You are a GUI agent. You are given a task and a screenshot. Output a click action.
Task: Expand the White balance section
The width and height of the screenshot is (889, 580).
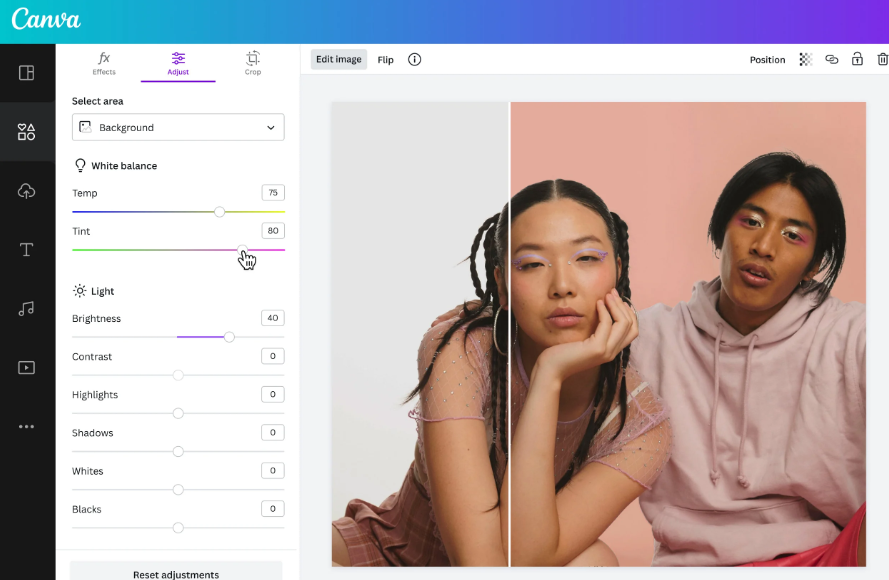pyautogui.click(x=115, y=165)
